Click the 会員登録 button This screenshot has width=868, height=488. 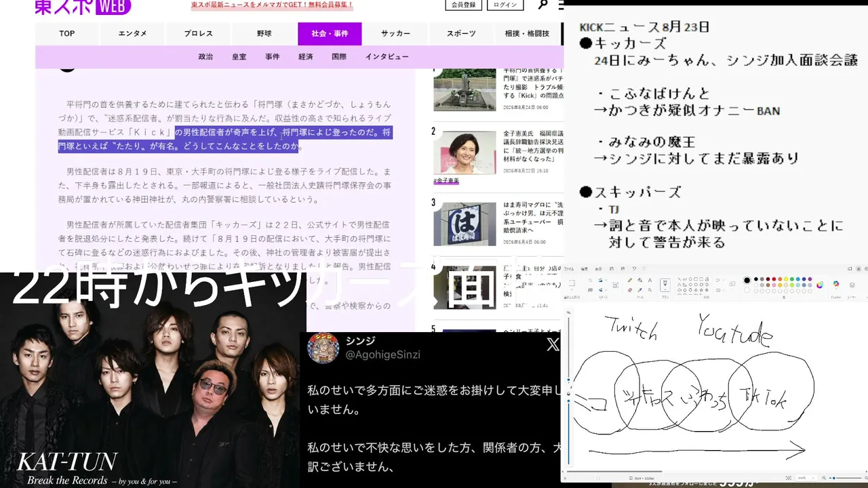[x=464, y=5]
